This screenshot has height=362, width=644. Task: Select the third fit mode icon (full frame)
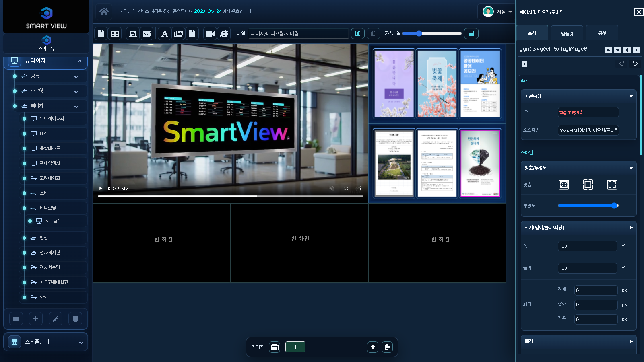click(x=612, y=185)
